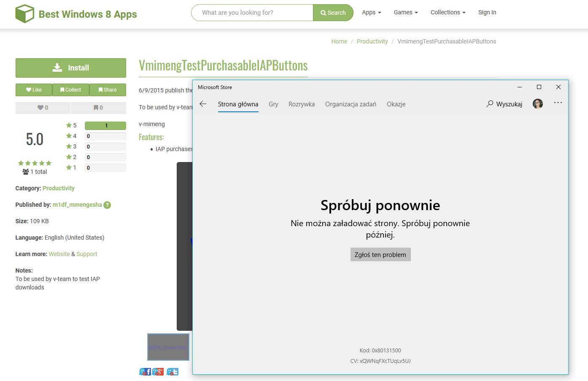Go to Home in the breadcrumb
This screenshot has width=588, height=381.
(x=339, y=41)
